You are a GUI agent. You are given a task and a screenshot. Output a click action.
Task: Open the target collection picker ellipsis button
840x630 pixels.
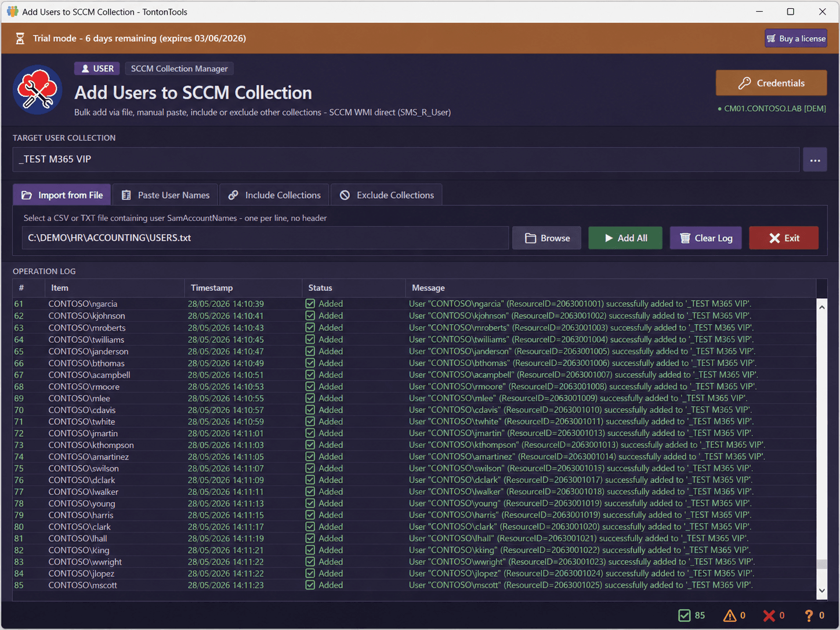point(815,160)
